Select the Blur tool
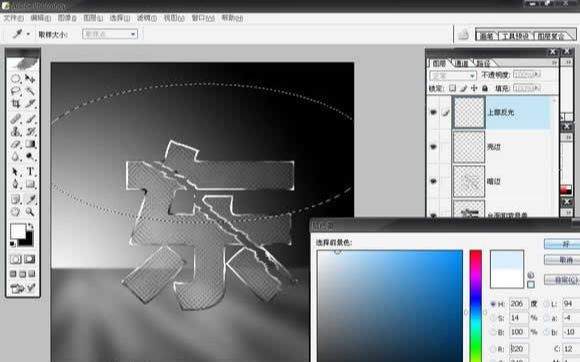 click(x=16, y=157)
